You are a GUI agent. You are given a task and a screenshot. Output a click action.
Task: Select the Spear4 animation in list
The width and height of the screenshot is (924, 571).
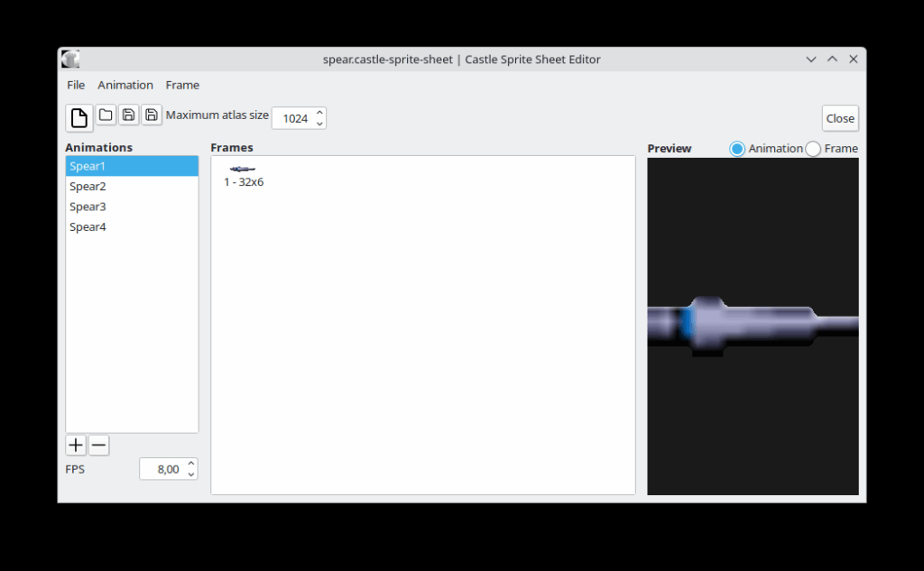click(88, 227)
